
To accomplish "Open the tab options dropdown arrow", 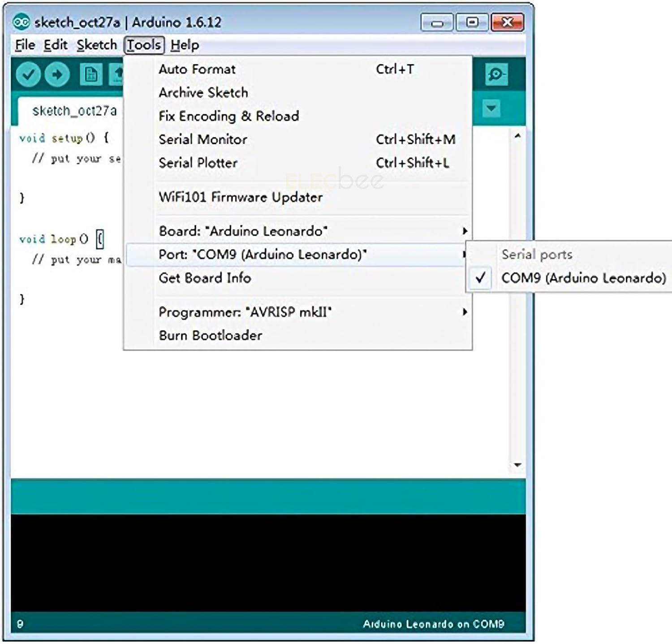I will [491, 108].
